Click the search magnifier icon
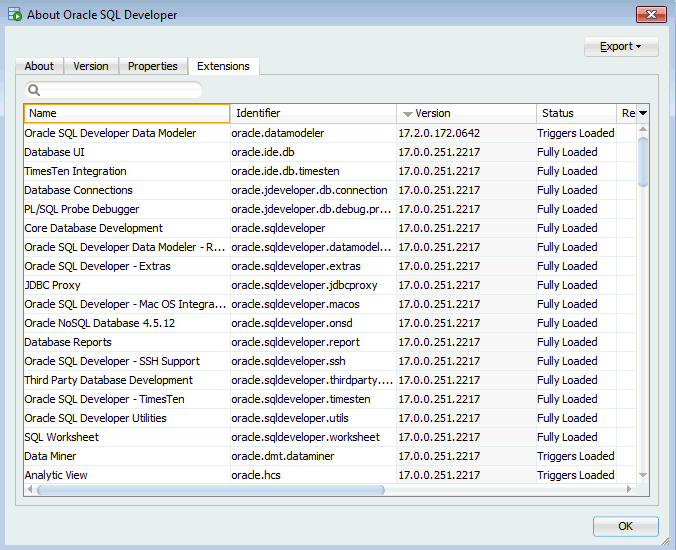The height and width of the screenshot is (550, 676). (x=34, y=90)
